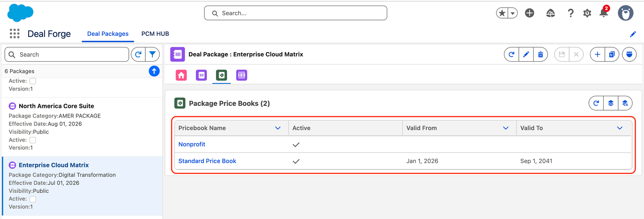This screenshot has height=219, width=644.
Task: Click the Package Price Books section icon
Action: 180,103
